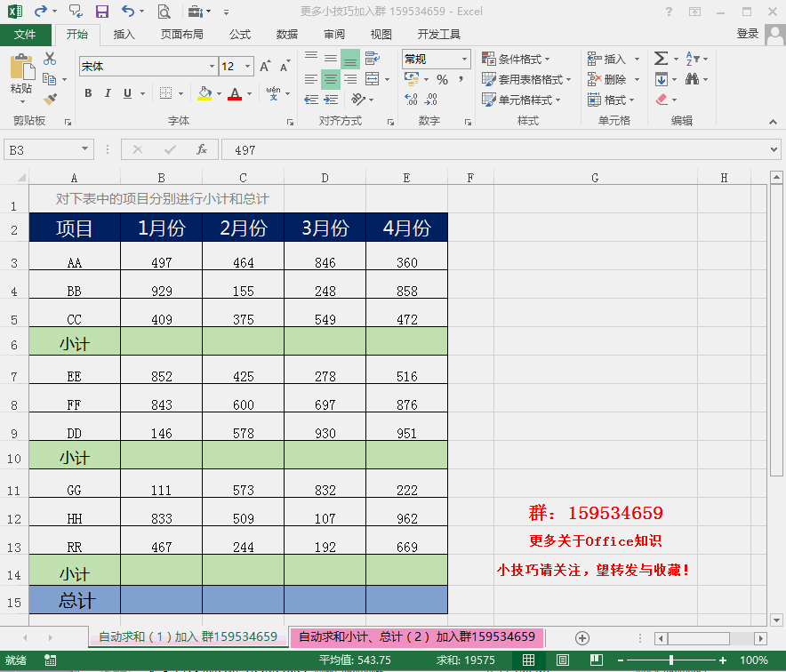Add new sheet with plus button
The height and width of the screenshot is (672, 786).
[x=582, y=637]
